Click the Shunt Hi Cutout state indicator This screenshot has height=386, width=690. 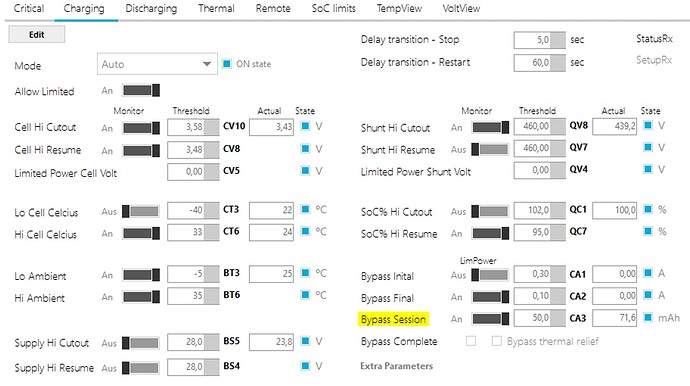(x=648, y=125)
